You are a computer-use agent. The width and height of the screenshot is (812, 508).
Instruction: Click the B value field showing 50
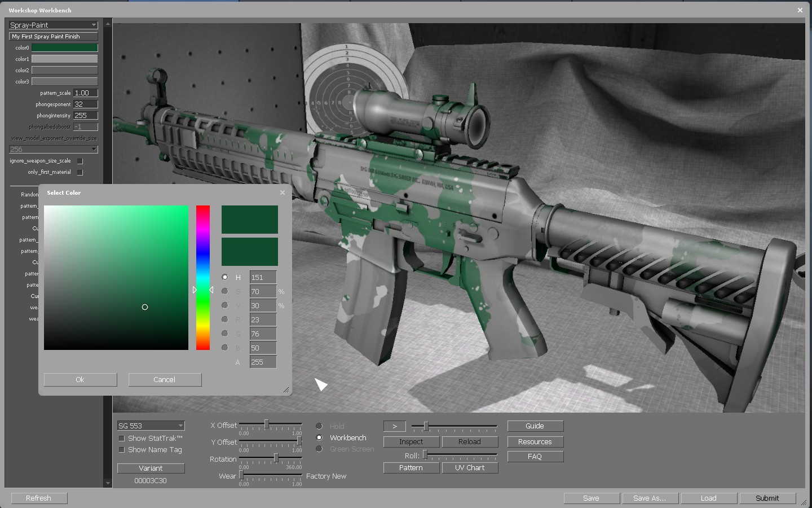[x=263, y=348]
